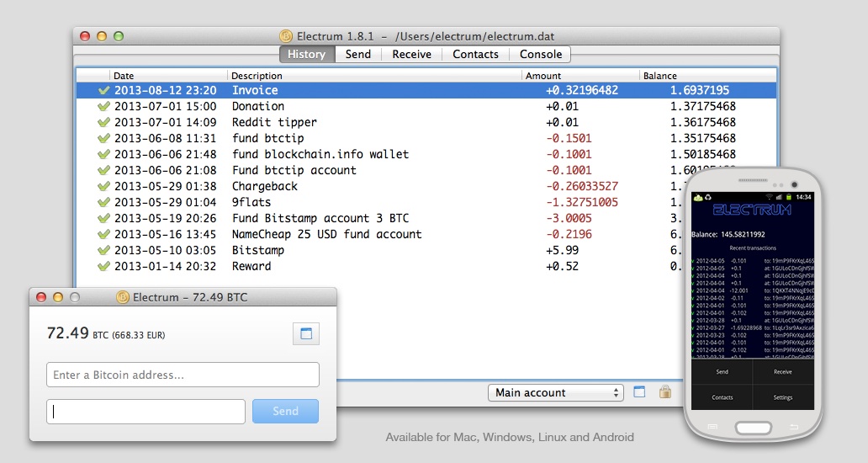Tap the Android menu key on the phone
This screenshot has width=868, height=463.
coord(712,427)
